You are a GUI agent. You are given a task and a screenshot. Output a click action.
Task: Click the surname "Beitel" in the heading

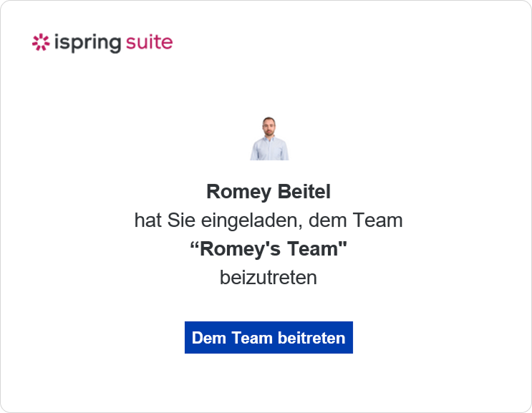[x=304, y=192]
